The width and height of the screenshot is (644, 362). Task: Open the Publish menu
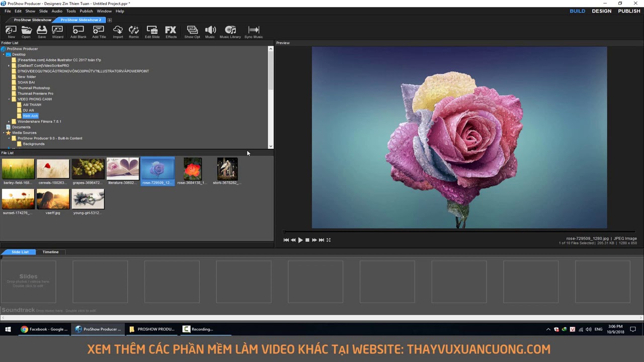point(86,11)
